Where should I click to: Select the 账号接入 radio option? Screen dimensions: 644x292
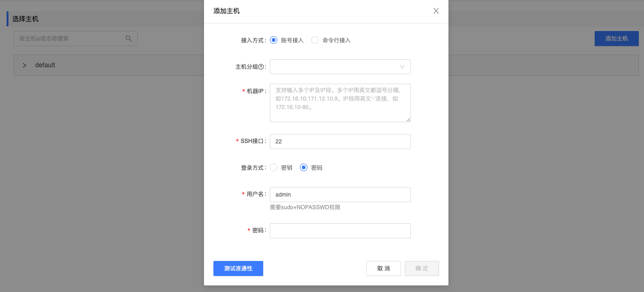tap(274, 40)
